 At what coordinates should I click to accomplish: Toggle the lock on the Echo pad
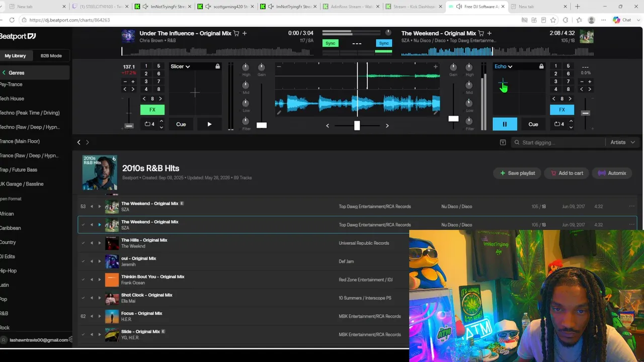pyautogui.click(x=541, y=66)
